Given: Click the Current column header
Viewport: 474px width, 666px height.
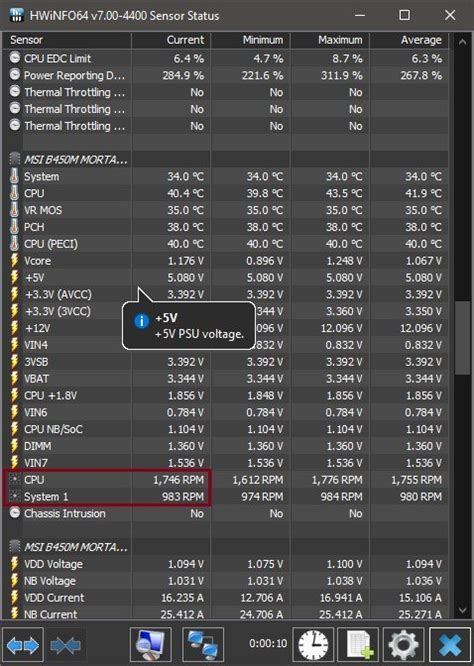Looking at the screenshot, I should [171, 40].
